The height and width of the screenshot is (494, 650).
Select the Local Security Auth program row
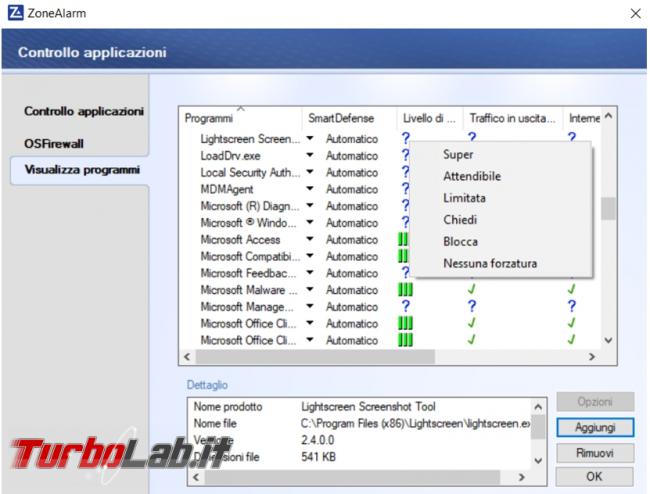tap(250, 172)
